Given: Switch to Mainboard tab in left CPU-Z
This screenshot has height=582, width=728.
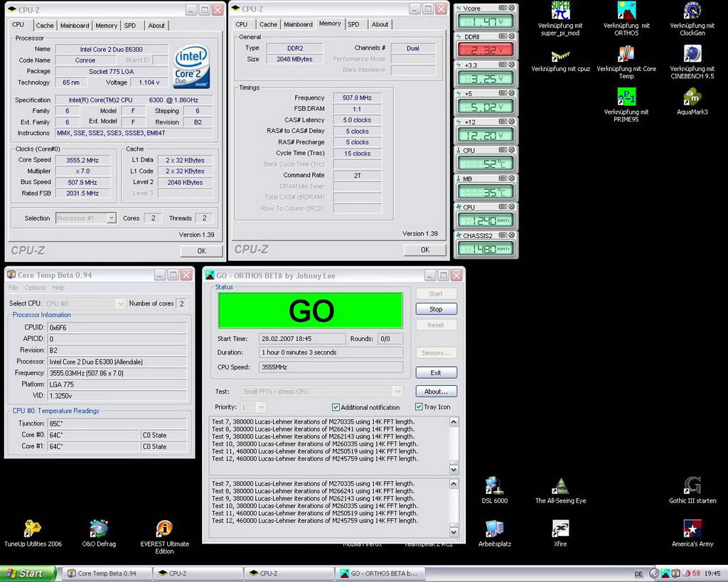Looking at the screenshot, I should pos(74,26).
